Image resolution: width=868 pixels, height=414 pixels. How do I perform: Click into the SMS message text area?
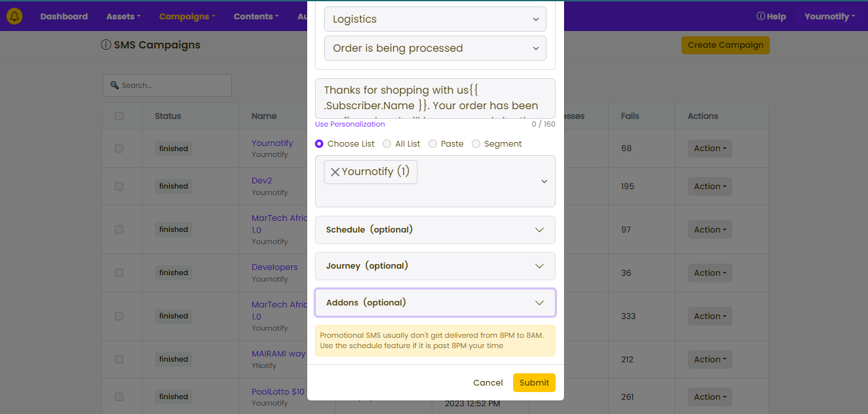point(435,98)
